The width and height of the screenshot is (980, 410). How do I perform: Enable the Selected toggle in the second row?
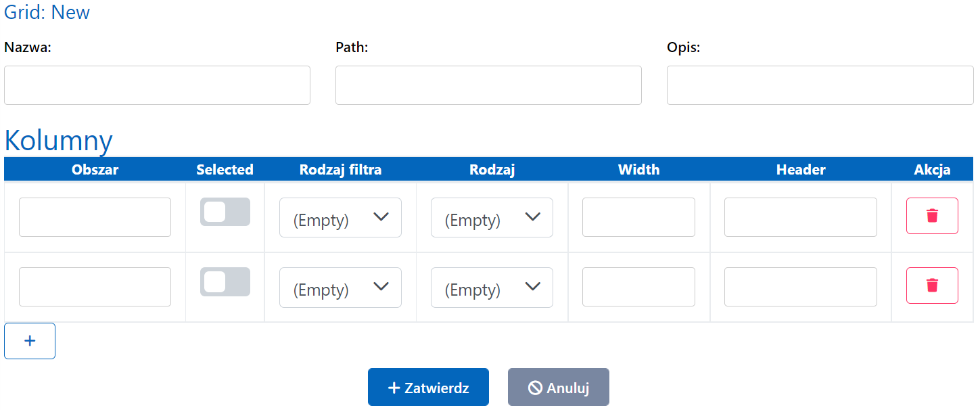225,281
